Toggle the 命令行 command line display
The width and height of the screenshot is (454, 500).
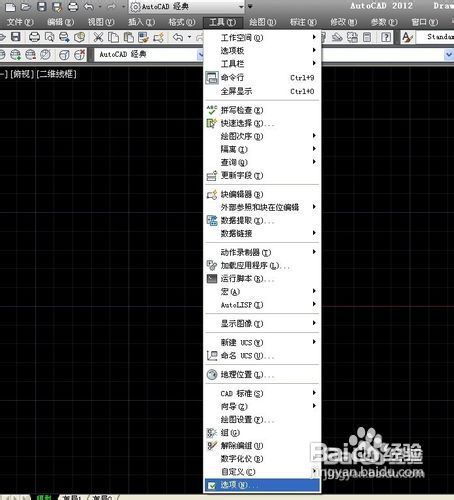click(x=262, y=78)
